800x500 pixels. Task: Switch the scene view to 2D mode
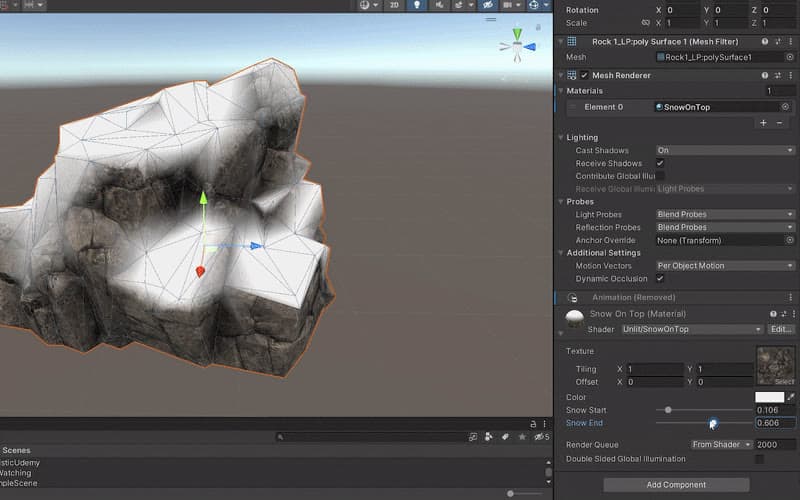[394, 5]
